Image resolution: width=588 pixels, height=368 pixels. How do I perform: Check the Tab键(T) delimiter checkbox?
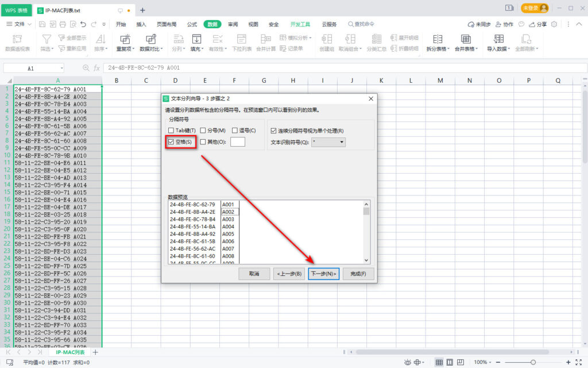coord(171,131)
